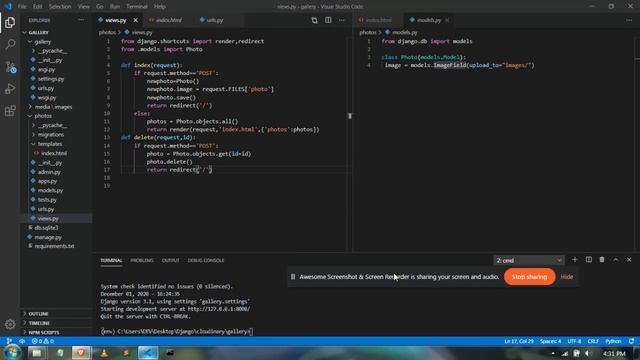Click the Python language mode in status bar
Screen dimensions: 640x360
[x=613, y=341]
